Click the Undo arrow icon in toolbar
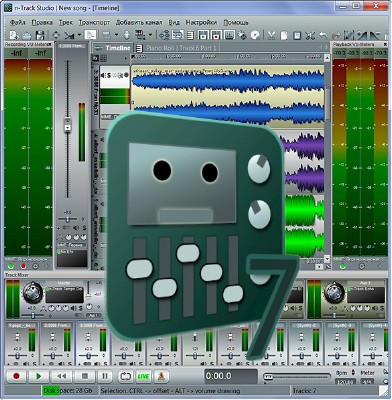392x400 pixels. point(323,35)
